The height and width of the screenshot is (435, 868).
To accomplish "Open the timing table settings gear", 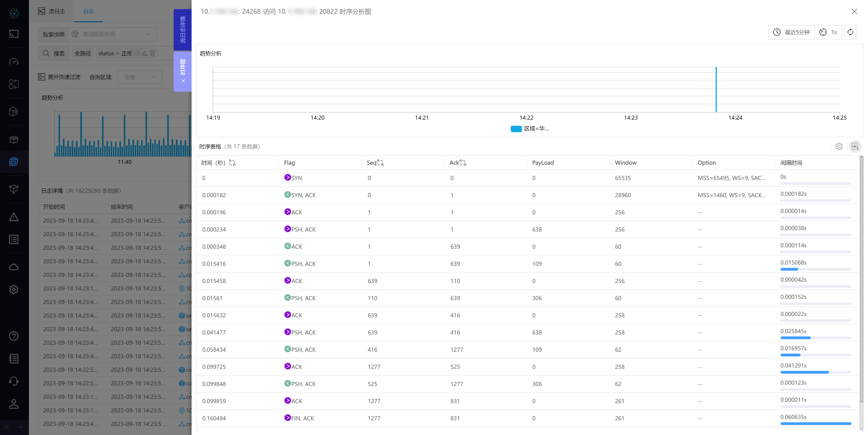I will coord(839,146).
